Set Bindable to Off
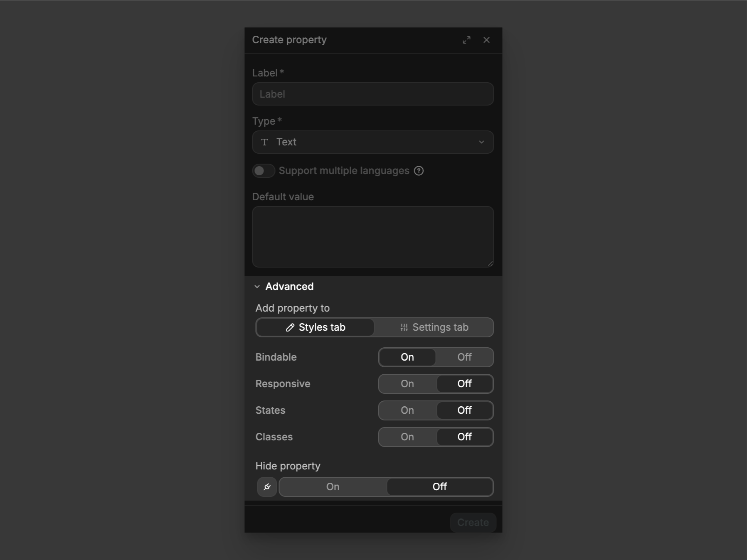The width and height of the screenshot is (747, 560). 464,357
